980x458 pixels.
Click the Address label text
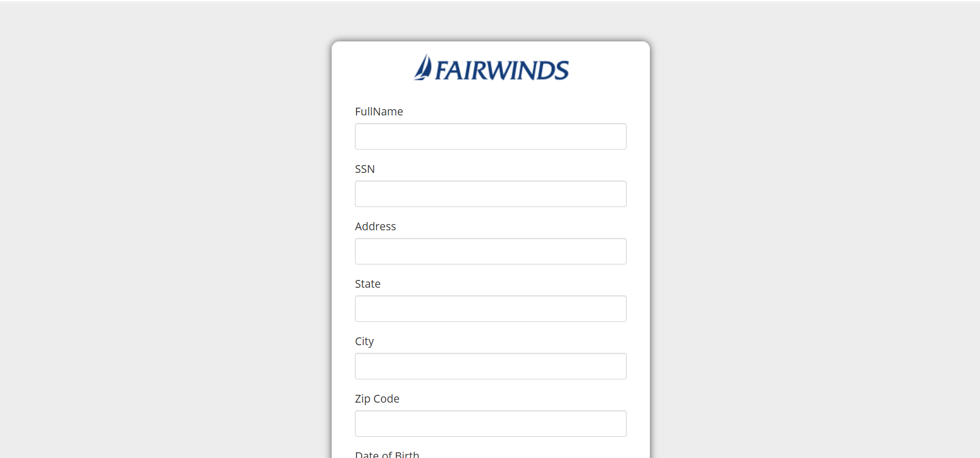tap(375, 227)
